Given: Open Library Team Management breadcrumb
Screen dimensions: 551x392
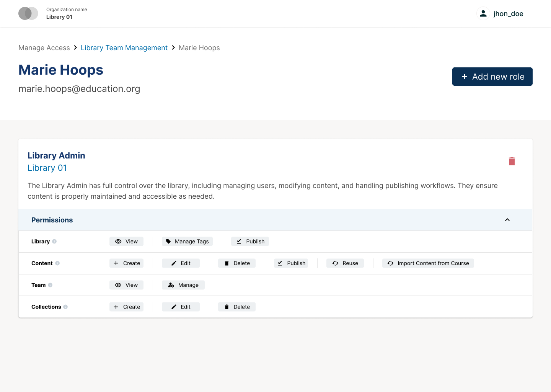Looking at the screenshot, I should [x=124, y=47].
